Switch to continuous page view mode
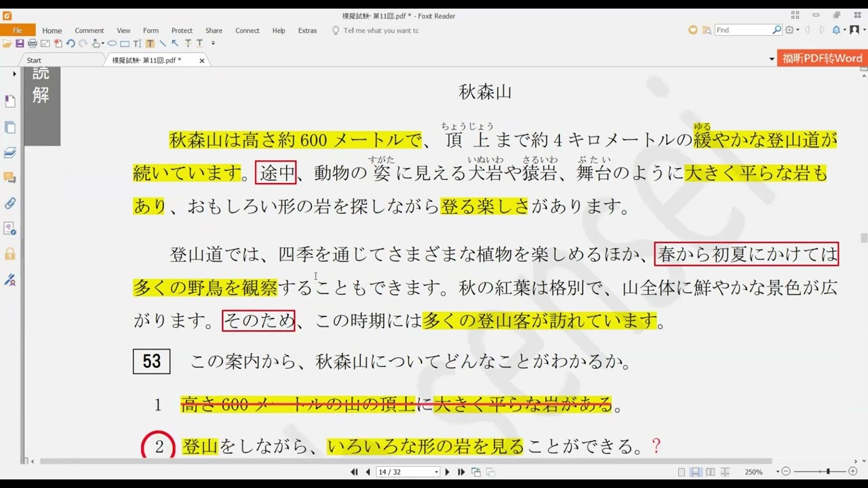Image resolution: width=868 pixels, height=488 pixels. 696,472
